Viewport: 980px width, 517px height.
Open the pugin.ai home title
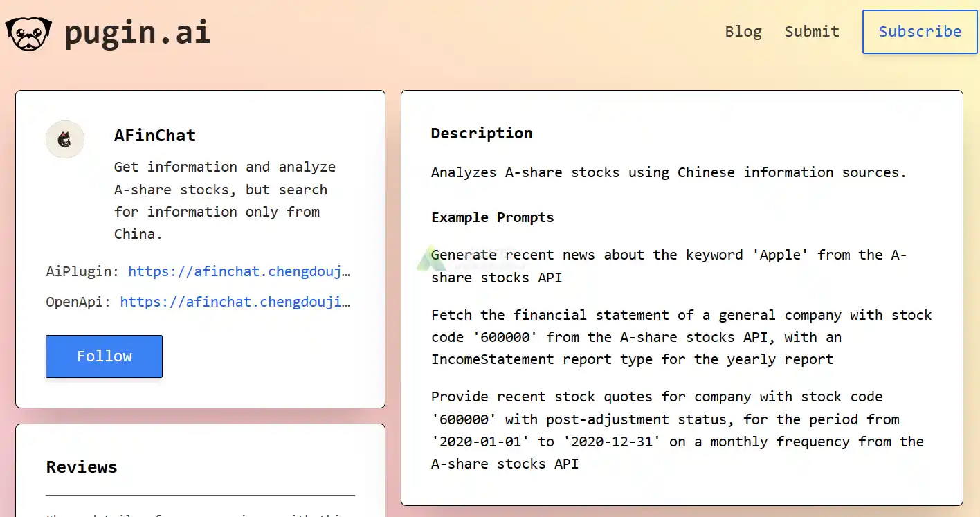click(137, 33)
